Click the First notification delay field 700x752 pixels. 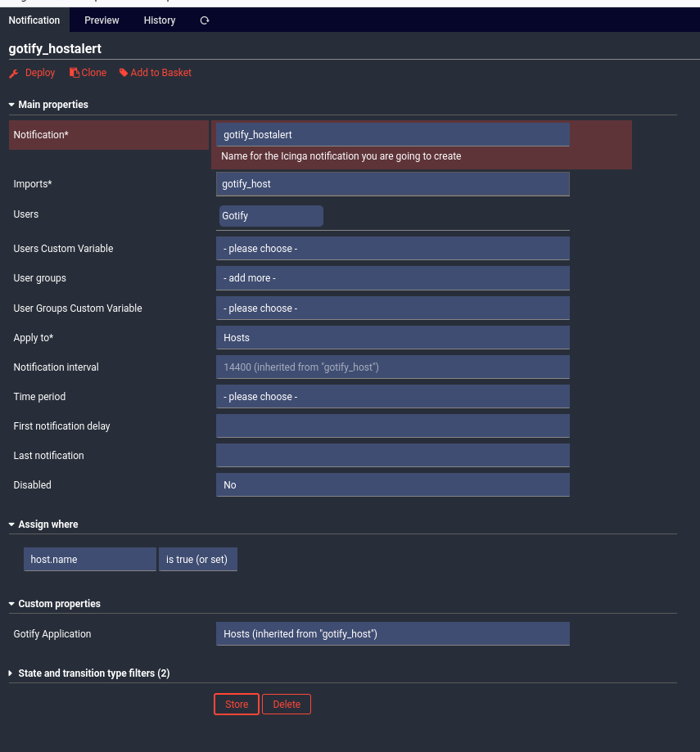point(392,426)
